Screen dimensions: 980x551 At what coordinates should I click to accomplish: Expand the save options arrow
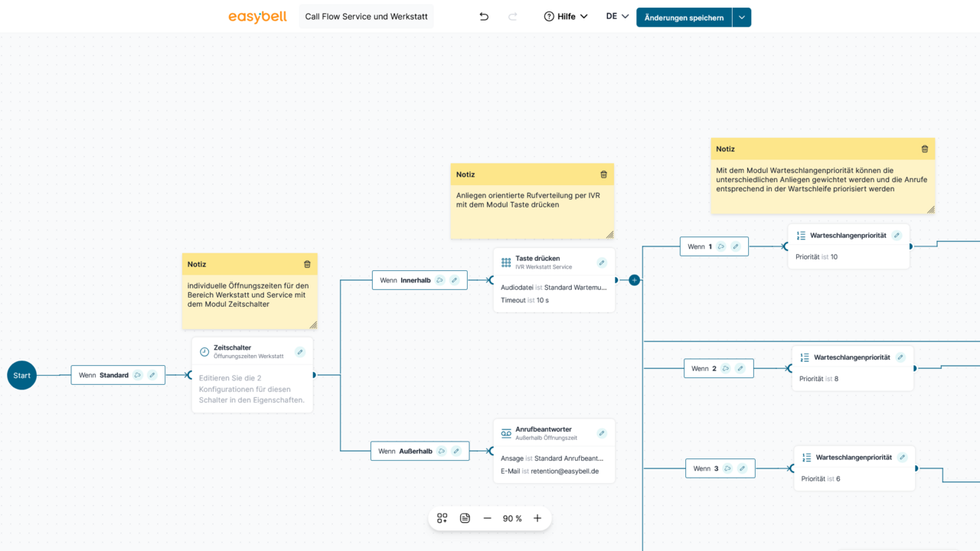[x=741, y=18]
